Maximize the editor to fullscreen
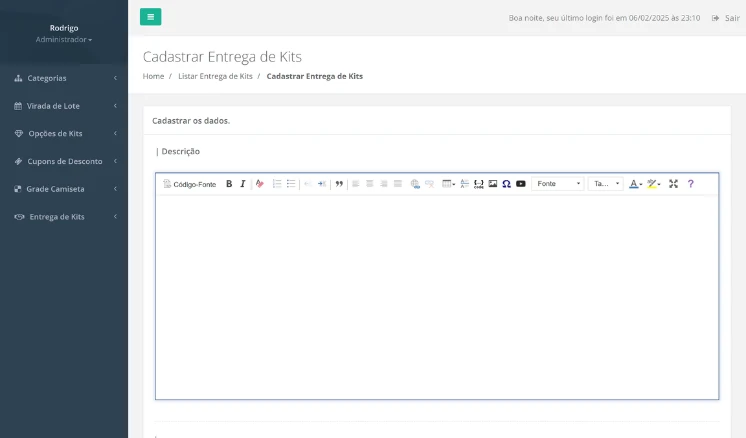 click(673, 184)
